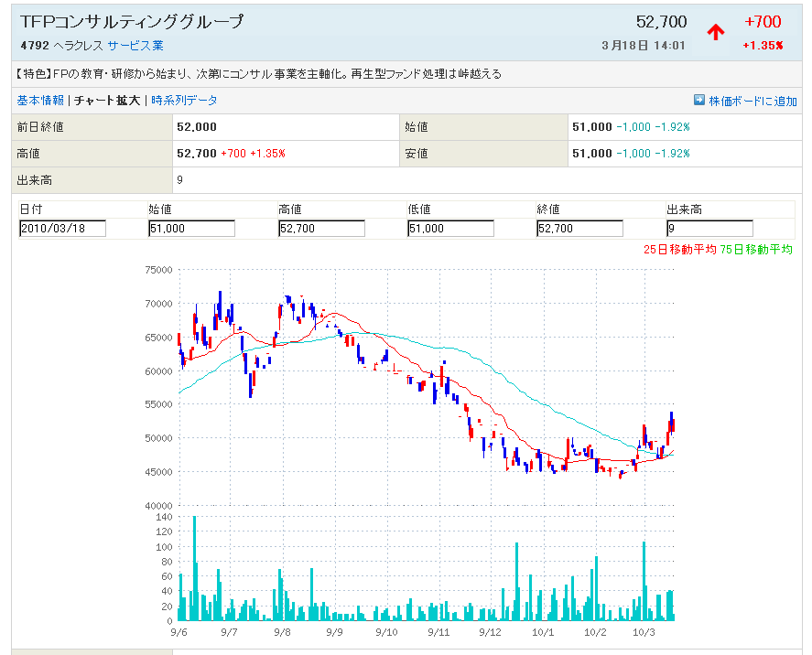Click the green 75日移動平均 legend label
The image size is (812, 655).
click(x=756, y=249)
